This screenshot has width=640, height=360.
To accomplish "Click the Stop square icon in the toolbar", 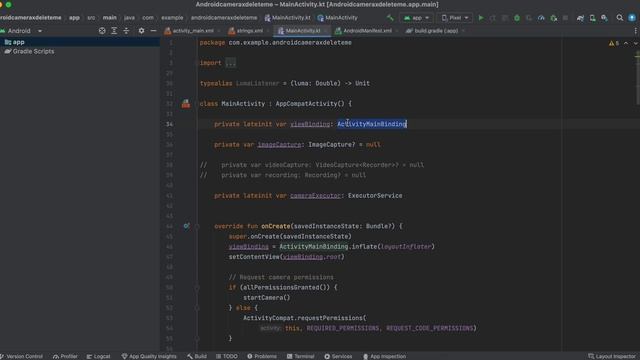I will pos(565,18).
